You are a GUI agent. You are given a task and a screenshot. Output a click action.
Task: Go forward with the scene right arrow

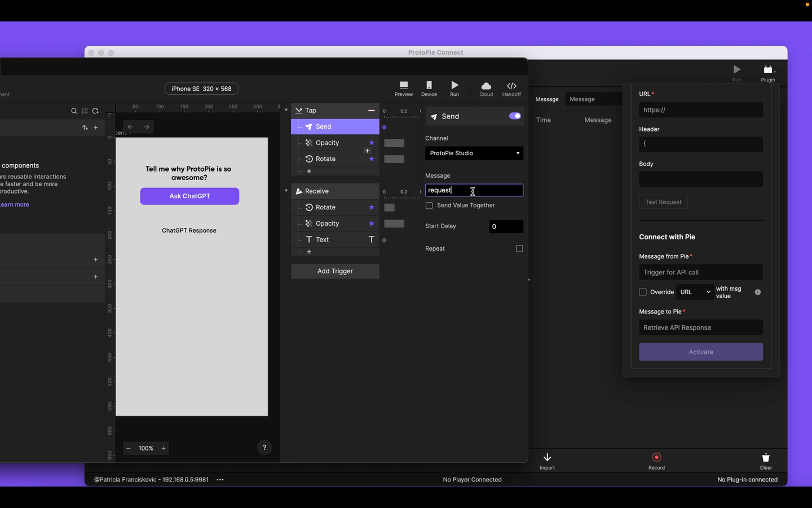click(x=147, y=127)
